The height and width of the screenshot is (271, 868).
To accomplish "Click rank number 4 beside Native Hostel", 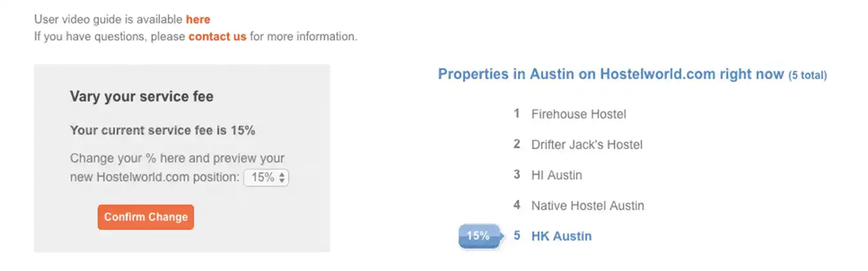I will 516,205.
